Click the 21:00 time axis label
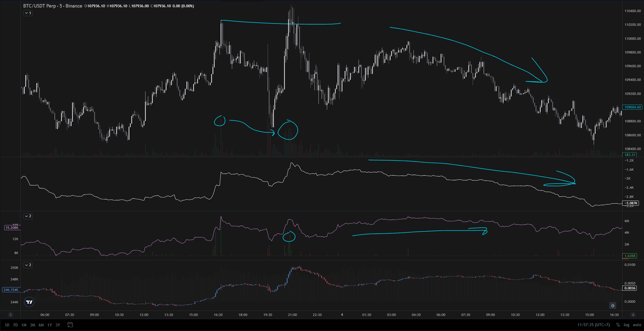 [292, 315]
